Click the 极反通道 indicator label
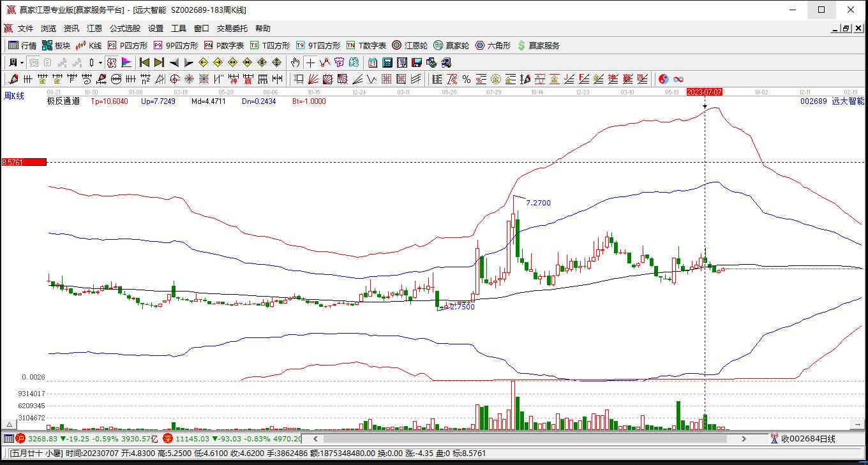The width and height of the screenshot is (868, 465). [x=63, y=101]
